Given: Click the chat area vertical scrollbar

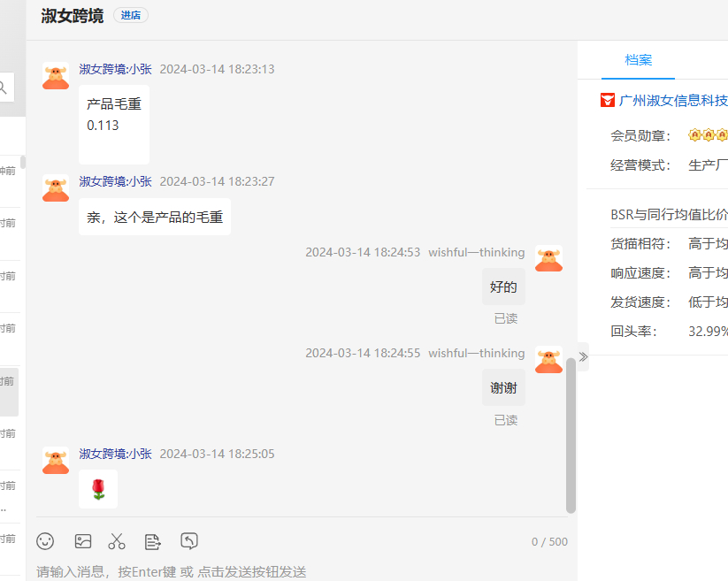Looking at the screenshot, I should 571,433.
